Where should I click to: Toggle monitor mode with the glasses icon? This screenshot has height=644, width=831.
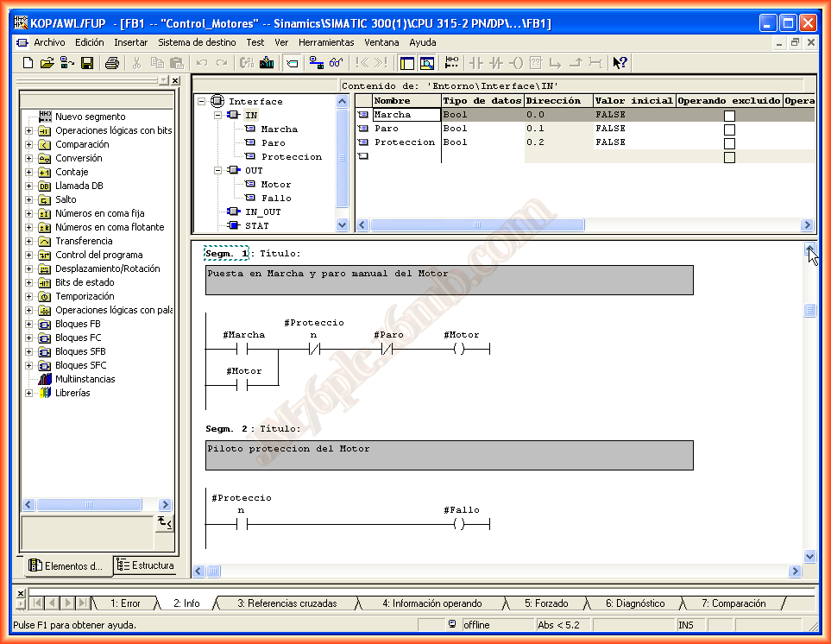(337, 62)
